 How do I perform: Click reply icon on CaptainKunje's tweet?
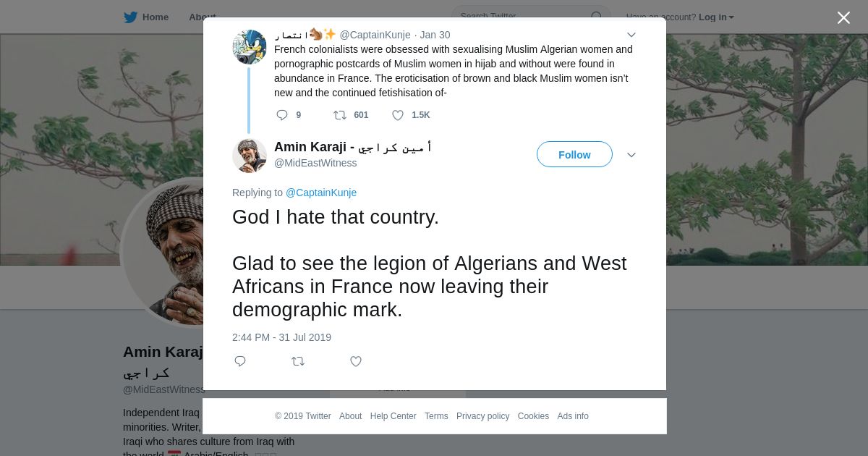pyautogui.click(x=282, y=115)
